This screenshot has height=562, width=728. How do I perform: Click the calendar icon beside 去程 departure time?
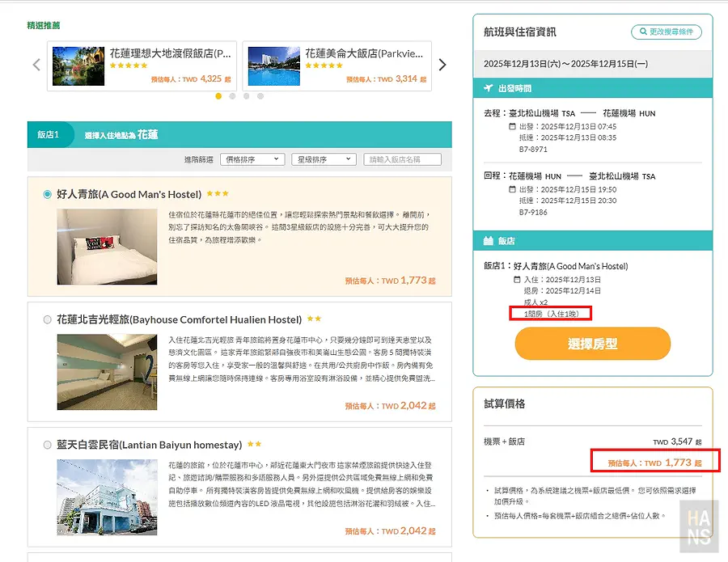[512, 128]
